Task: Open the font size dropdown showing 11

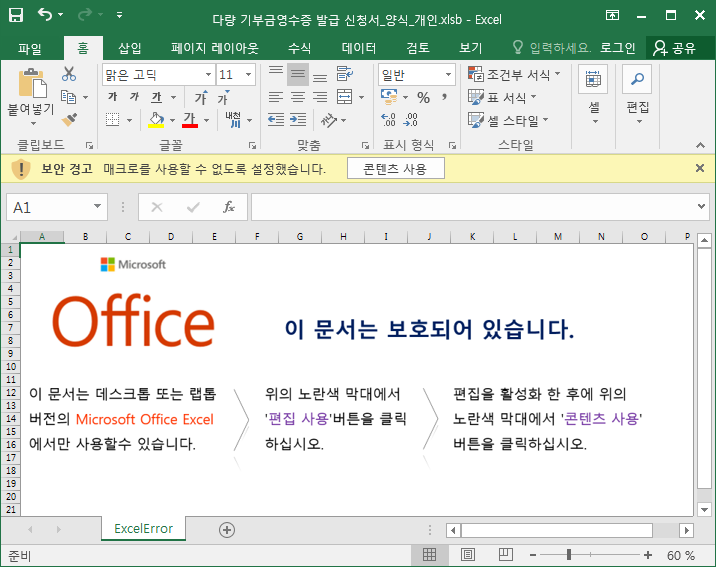Action: click(x=248, y=74)
